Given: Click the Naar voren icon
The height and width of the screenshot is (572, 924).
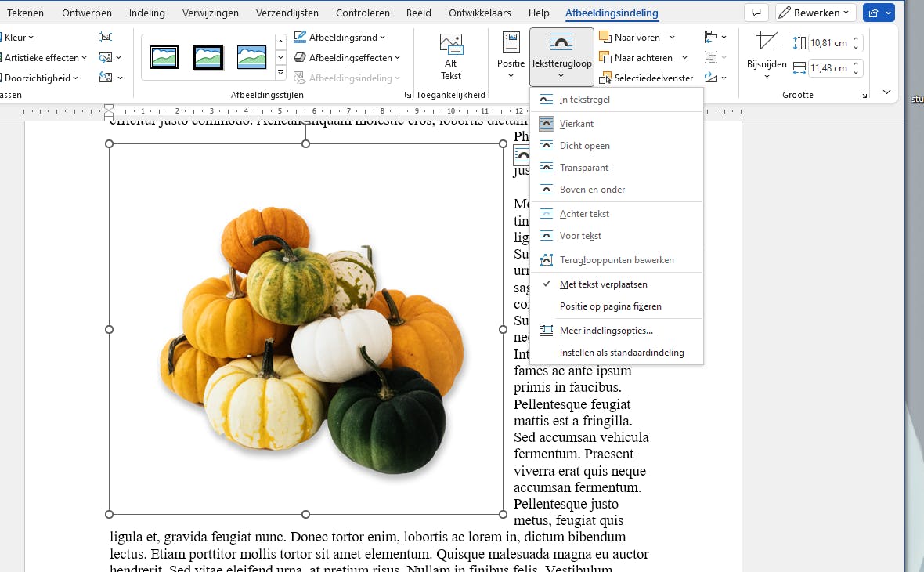Looking at the screenshot, I should (x=605, y=37).
